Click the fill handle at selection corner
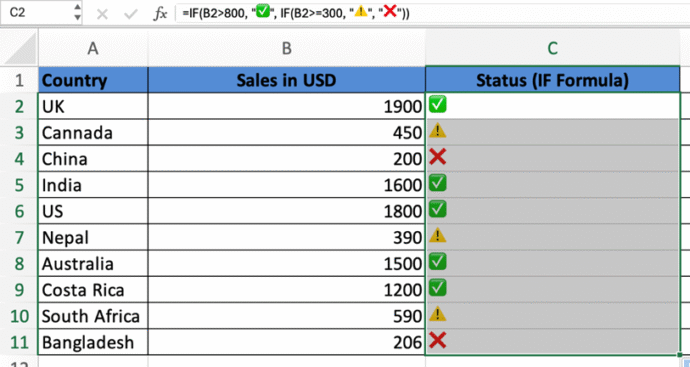Viewport: 690px width, 367px height. coord(680,355)
